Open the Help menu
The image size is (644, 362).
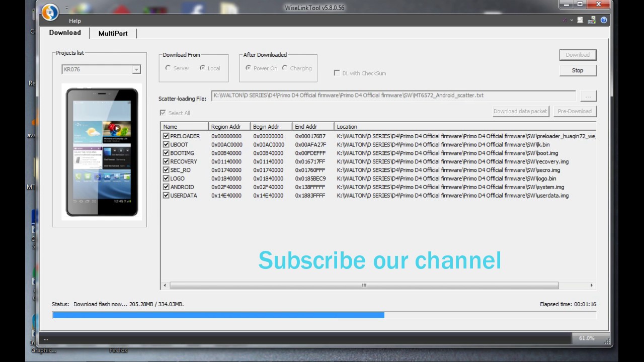coord(75,21)
